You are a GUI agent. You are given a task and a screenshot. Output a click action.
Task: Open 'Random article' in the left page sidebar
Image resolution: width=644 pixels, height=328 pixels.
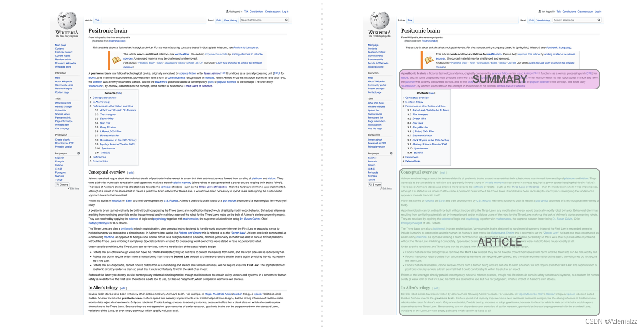click(63, 60)
